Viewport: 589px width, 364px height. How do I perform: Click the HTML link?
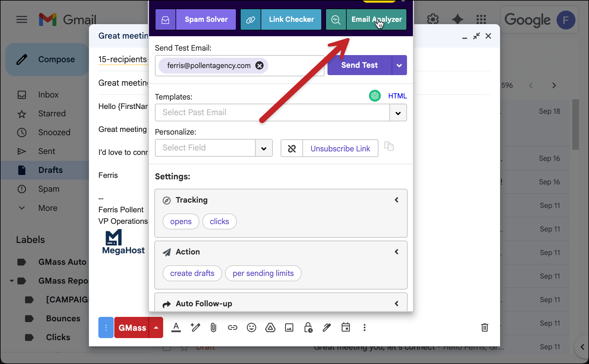coord(397,96)
